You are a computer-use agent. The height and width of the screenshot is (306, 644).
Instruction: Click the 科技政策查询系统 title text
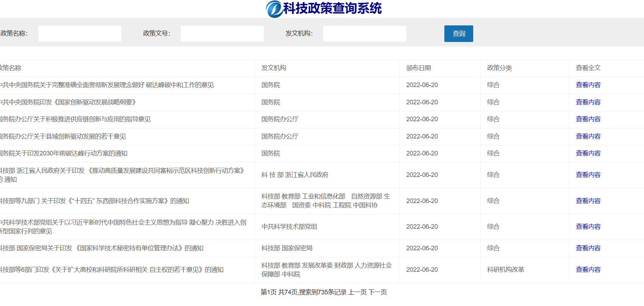click(332, 8)
